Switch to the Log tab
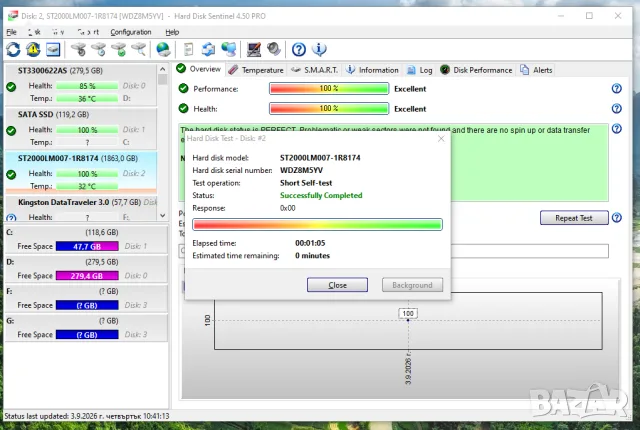The height and width of the screenshot is (430, 640). click(420, 70)
